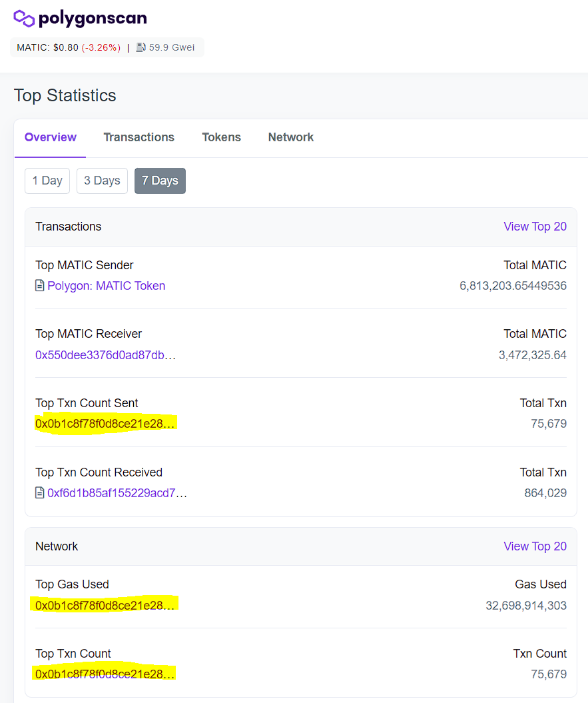The image size is (588, 703).
Task: Click the Top Statistics heading
Action: (x=65, y=95)
